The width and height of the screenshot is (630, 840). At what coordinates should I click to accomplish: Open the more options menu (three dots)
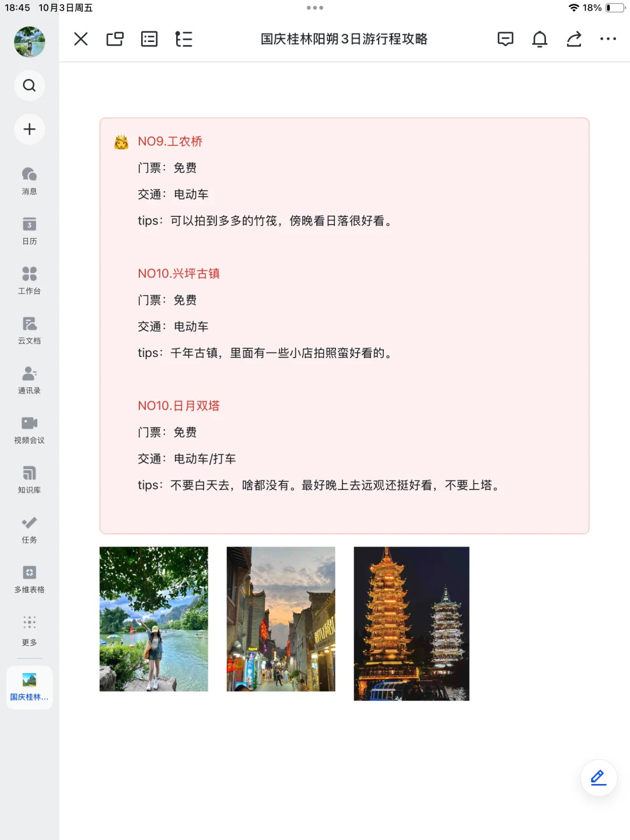coord(608,39)
